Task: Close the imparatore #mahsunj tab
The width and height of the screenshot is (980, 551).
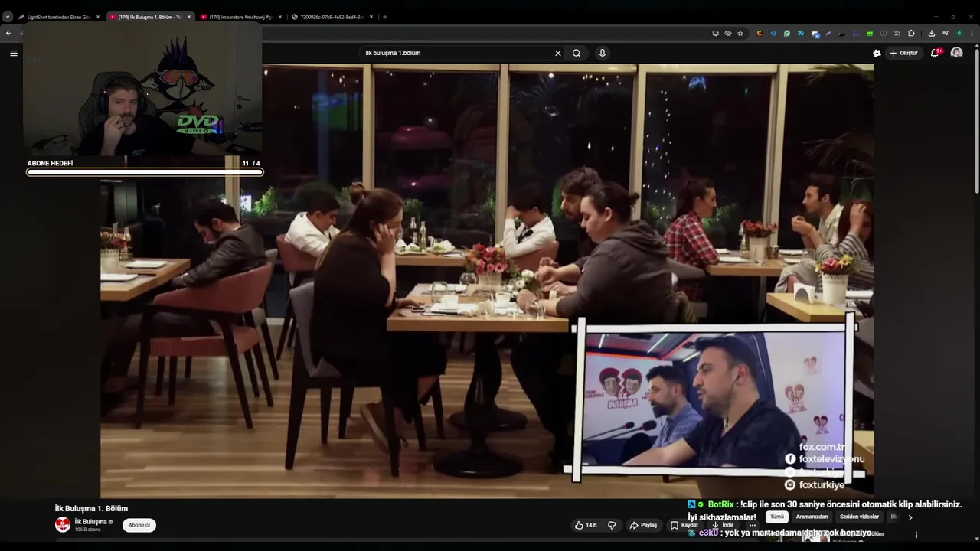Action: click(280, 17)
